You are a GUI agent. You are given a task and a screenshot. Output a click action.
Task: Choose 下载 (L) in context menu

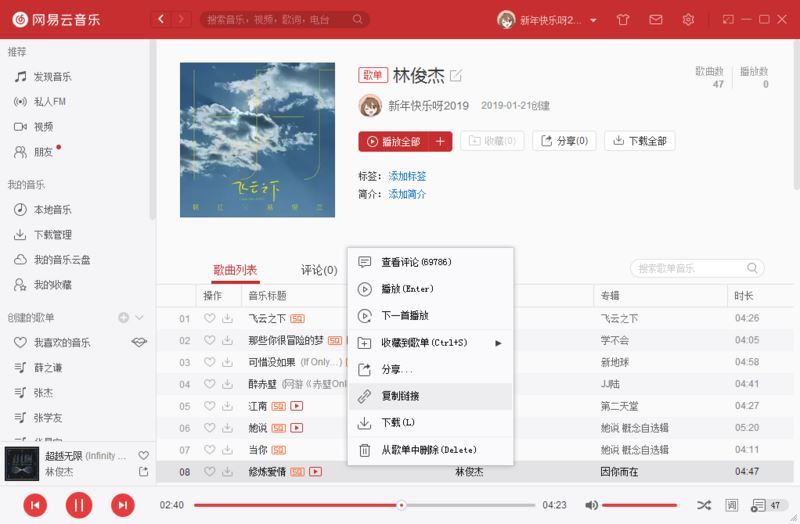click(x=431, y=423)
